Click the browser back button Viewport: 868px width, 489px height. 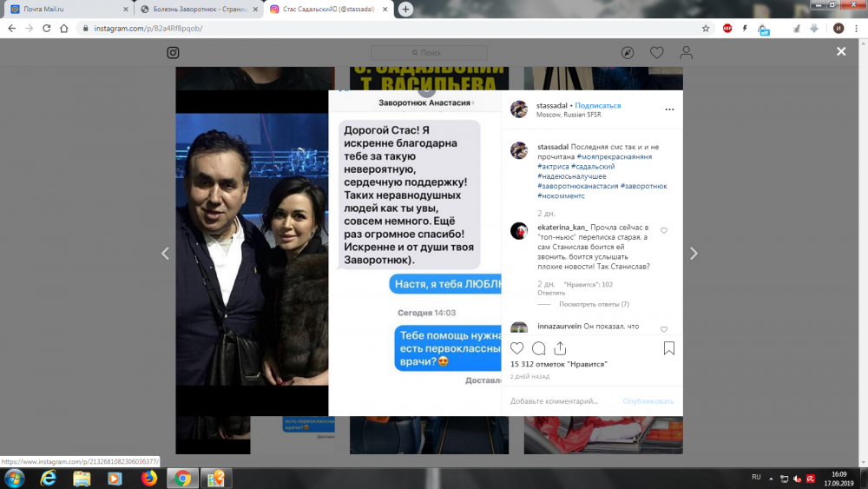click(11, 29)
